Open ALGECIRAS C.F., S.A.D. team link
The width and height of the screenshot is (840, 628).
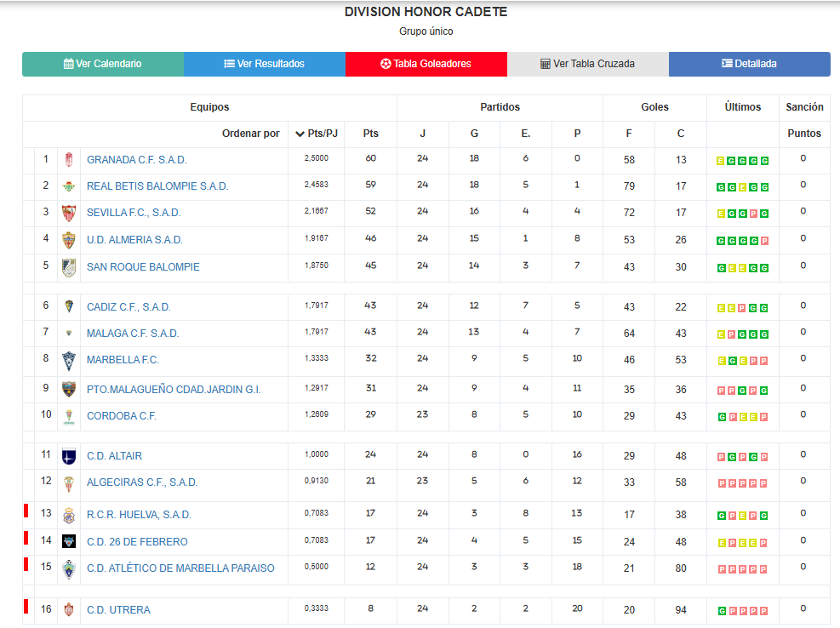point(142,482)
